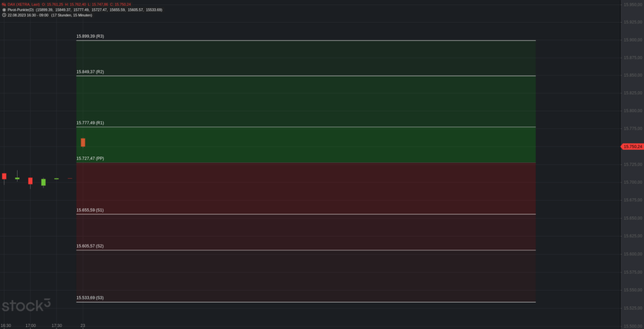Click the Pivot-Punkte indicator visibility icon
The height and width of the screenshot is (329, 644).
4,10
